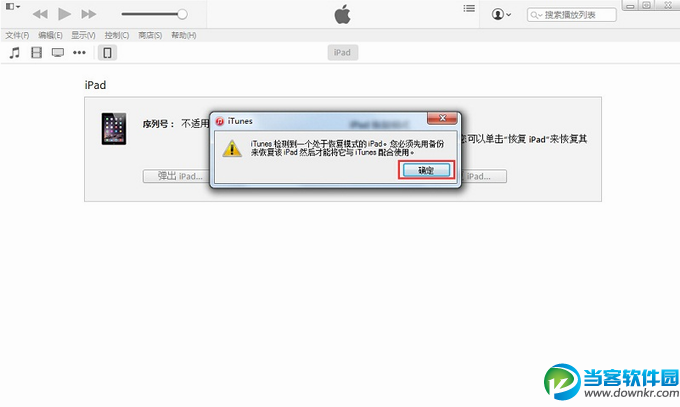Viewport: 680px width, 407px height.
Task: Show more media types via three dots
Action: pyautogui.click(x=79, y=53)
